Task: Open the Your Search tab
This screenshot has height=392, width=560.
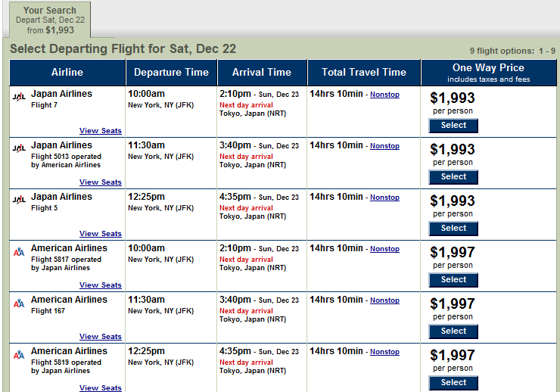Action: 50,20
